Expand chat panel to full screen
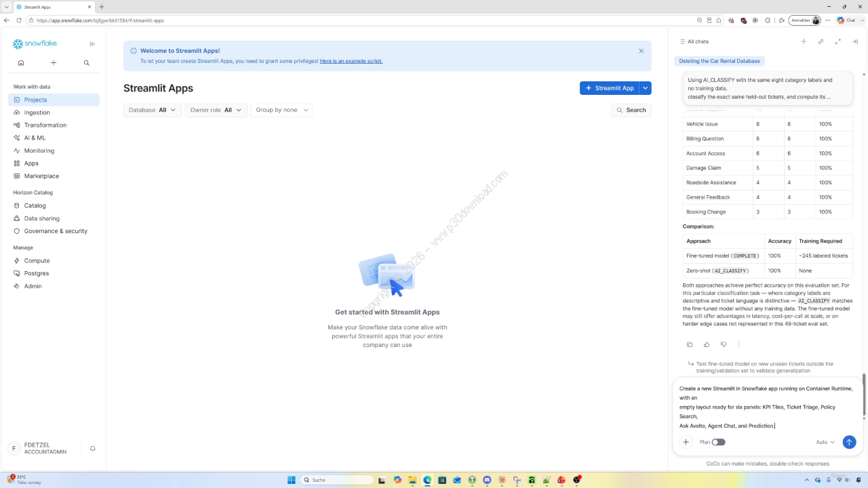This screenshot has width=868, height=488. tap(837, 41)
